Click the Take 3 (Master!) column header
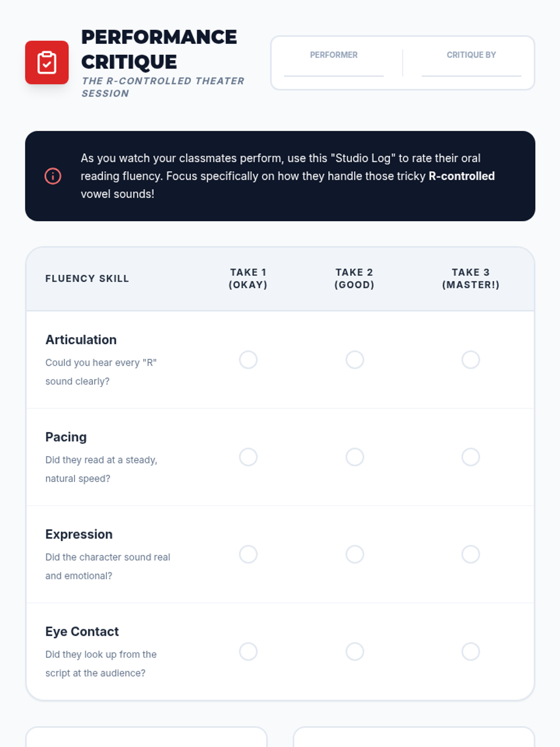Screen dimensions: 560x747 [470, 279]
